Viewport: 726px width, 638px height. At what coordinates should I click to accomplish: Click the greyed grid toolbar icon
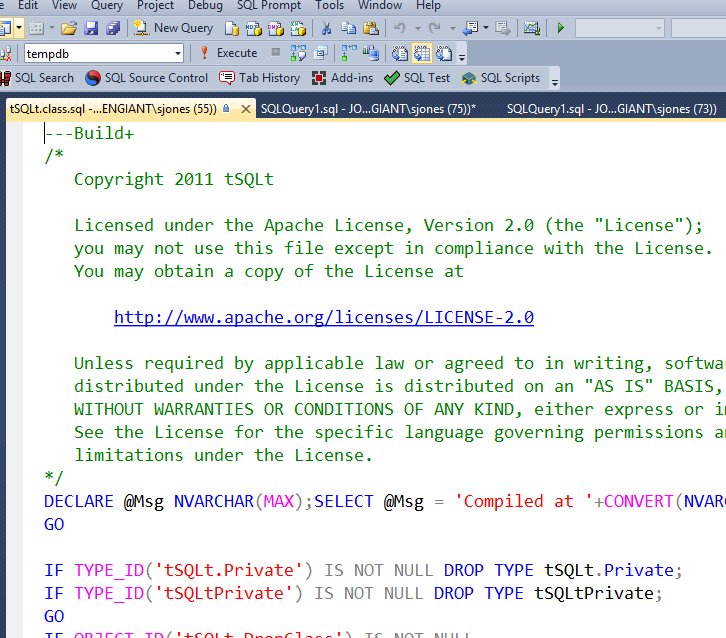coord(36,28)
